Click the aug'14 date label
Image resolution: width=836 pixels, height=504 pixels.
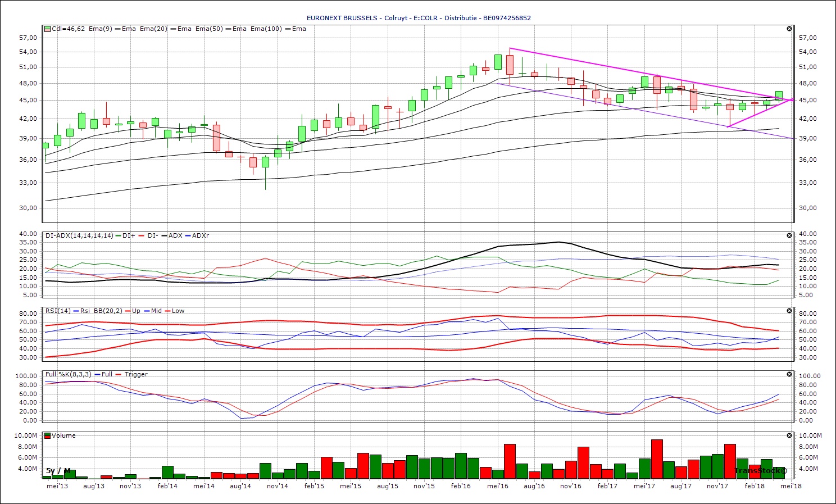pos(240,486)
